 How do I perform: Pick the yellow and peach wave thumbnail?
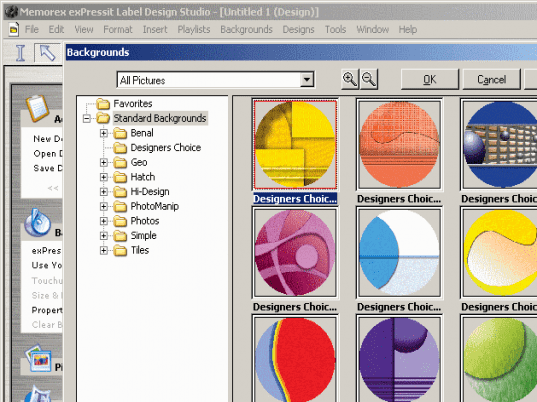[x=499, y=253]
